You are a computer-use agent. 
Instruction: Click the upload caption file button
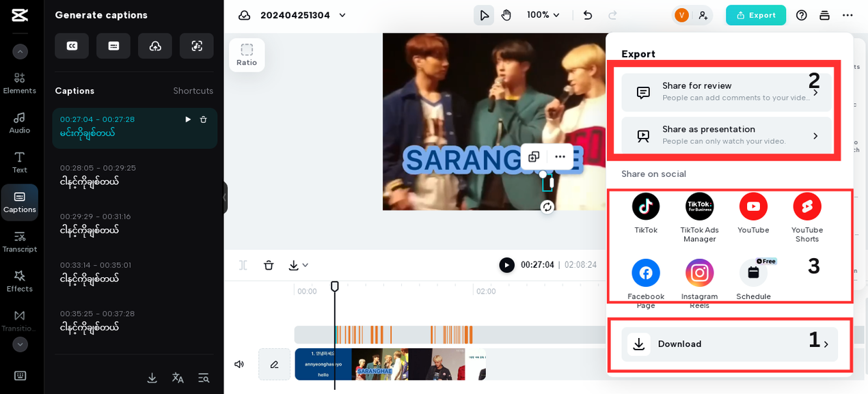pyautogui.click(x=155, y=46)
